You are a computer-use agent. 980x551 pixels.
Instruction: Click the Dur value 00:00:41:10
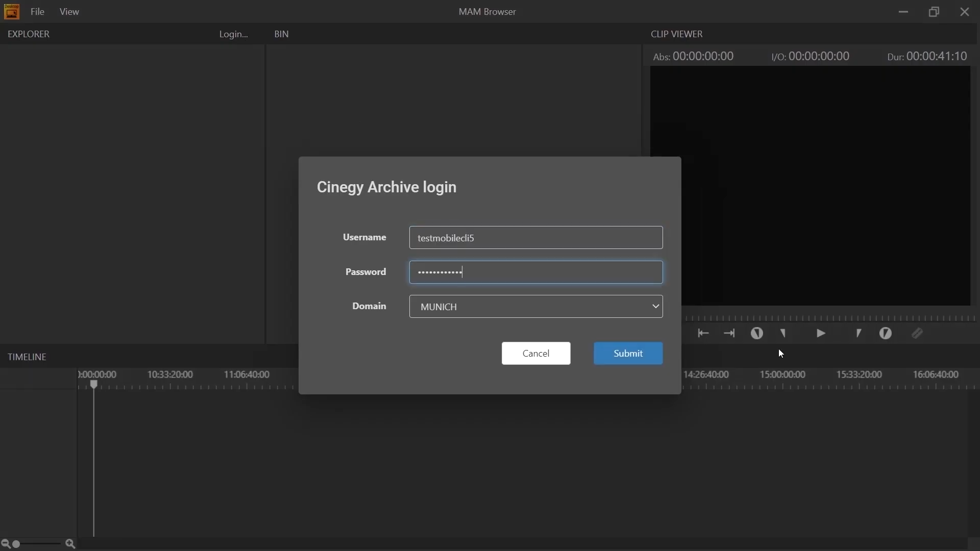(937, 56)
